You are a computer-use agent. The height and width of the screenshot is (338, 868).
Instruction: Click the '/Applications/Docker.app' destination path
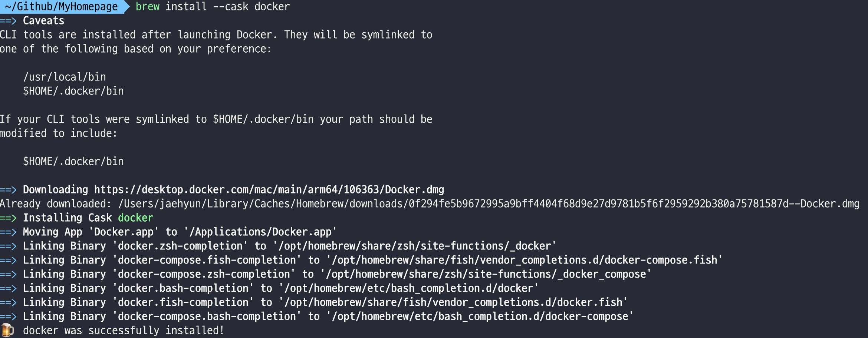[260, 232]
